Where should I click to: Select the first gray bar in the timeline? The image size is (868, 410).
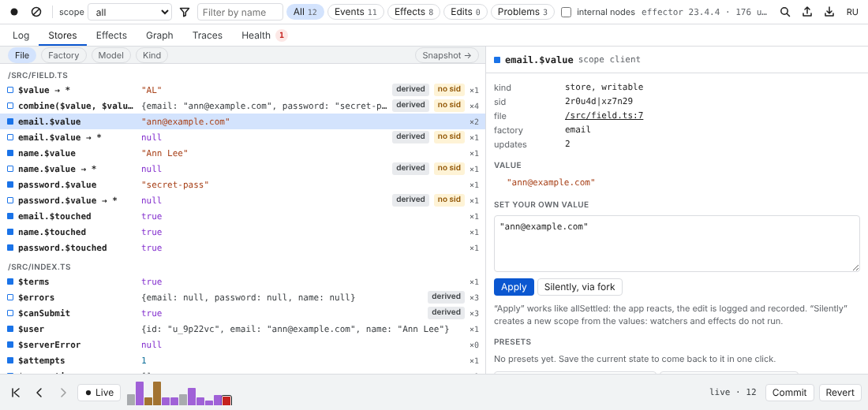[x=131, y=400]
